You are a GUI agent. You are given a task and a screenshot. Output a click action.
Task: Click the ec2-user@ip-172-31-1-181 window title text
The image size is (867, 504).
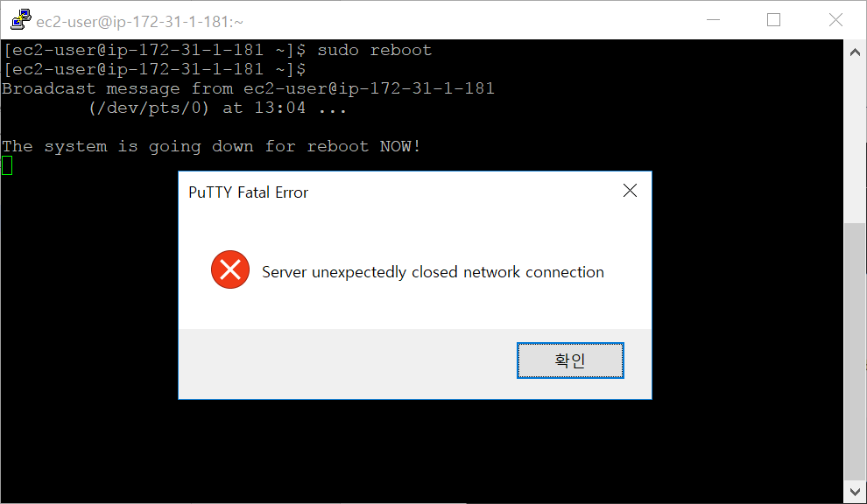(139, 22)
